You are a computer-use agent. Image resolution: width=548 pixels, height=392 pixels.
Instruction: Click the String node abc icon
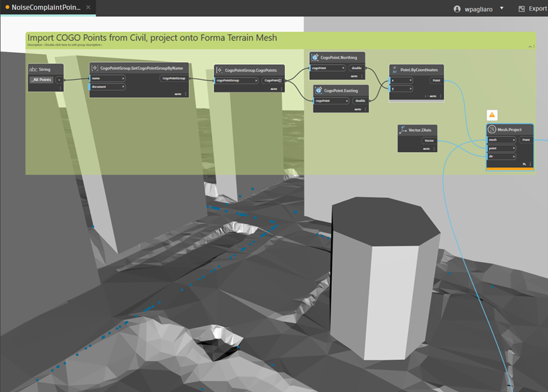[x=33, y=69]
